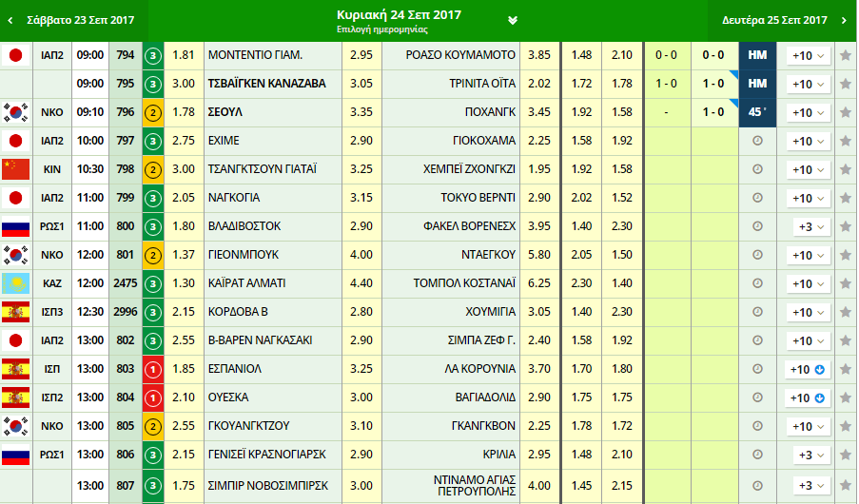Click the clock icon in the Κόρδοβα Β row
Viewport: 859px width, 504px height.
pos(757,312)
